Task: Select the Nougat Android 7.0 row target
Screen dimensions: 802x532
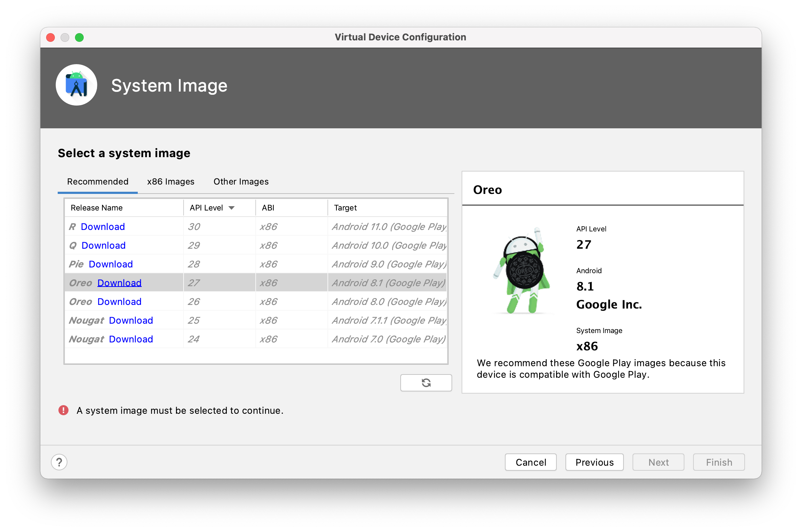Action: [388, 339]
